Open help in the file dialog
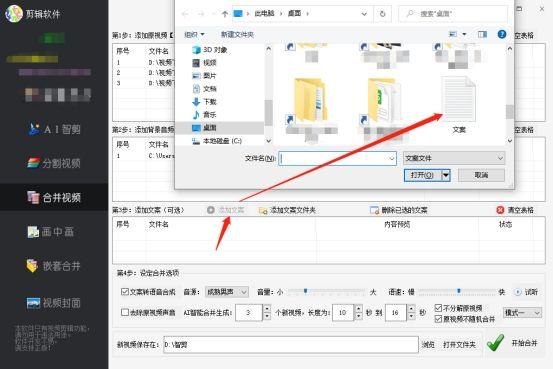Image resolution: width=553 pixels, height=369 pixels. click(502, 34)
